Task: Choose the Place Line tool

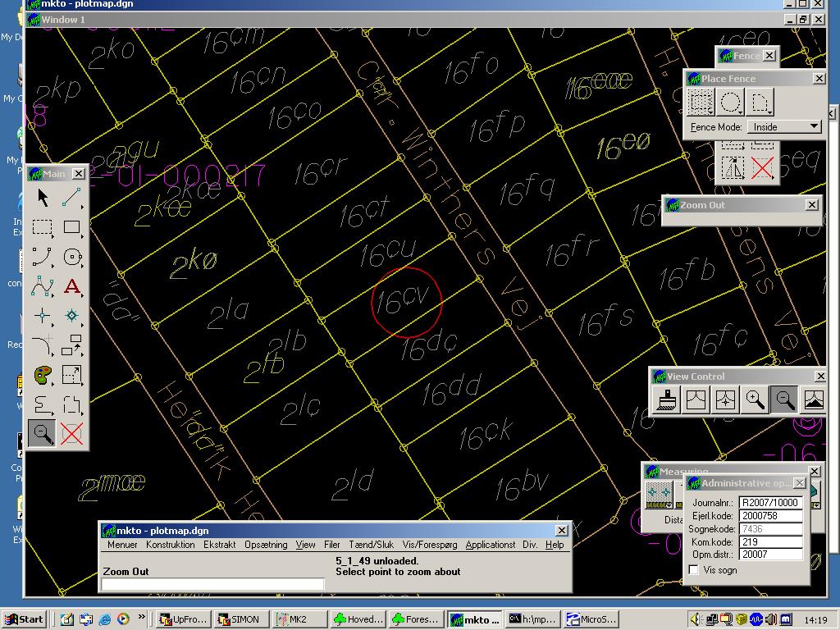Action: 71,198
